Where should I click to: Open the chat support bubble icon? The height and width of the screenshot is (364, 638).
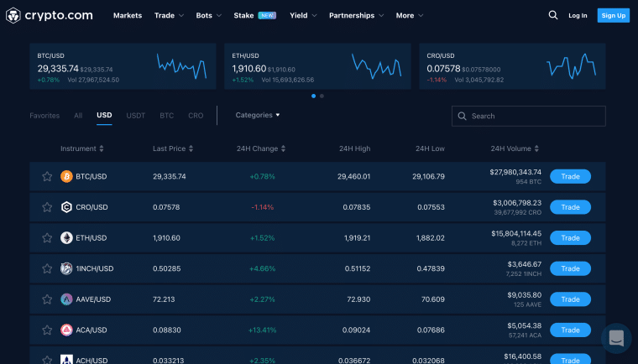[616, 338]
